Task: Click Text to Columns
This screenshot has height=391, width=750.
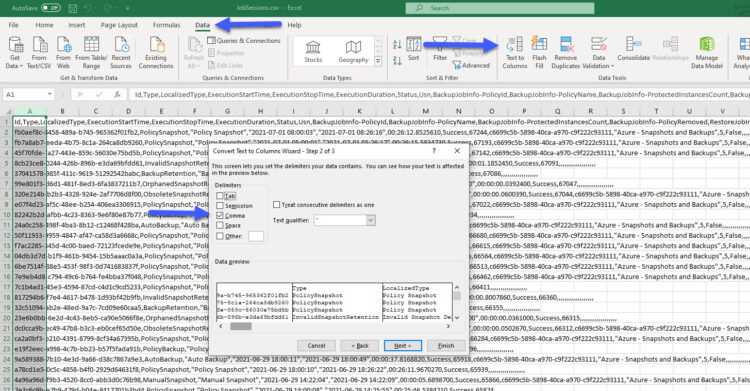Action: coord(515,52)
